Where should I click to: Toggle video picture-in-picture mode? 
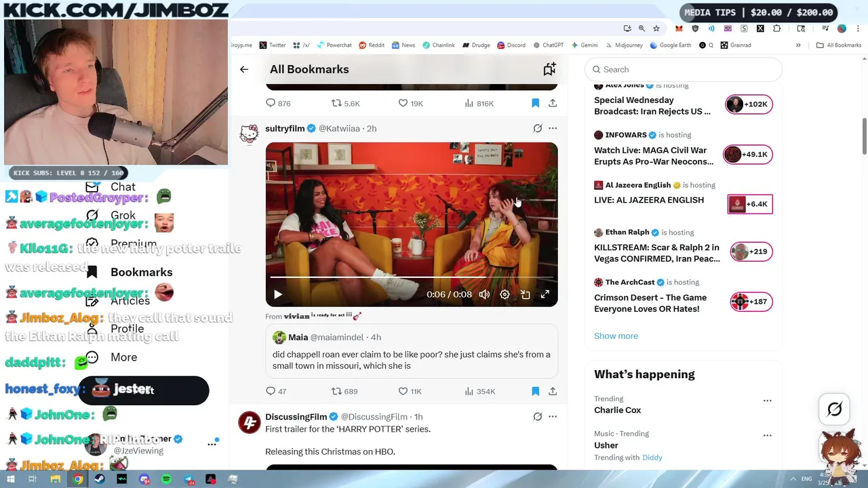coord(525,294)
